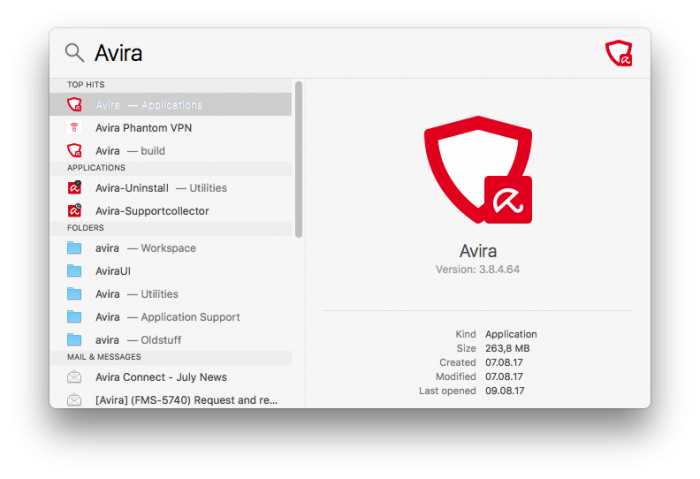The width and height of the screenshot is (700, 479).
Task: Click the Avira Phantom VPN icon
Action: tap(75, 128)
